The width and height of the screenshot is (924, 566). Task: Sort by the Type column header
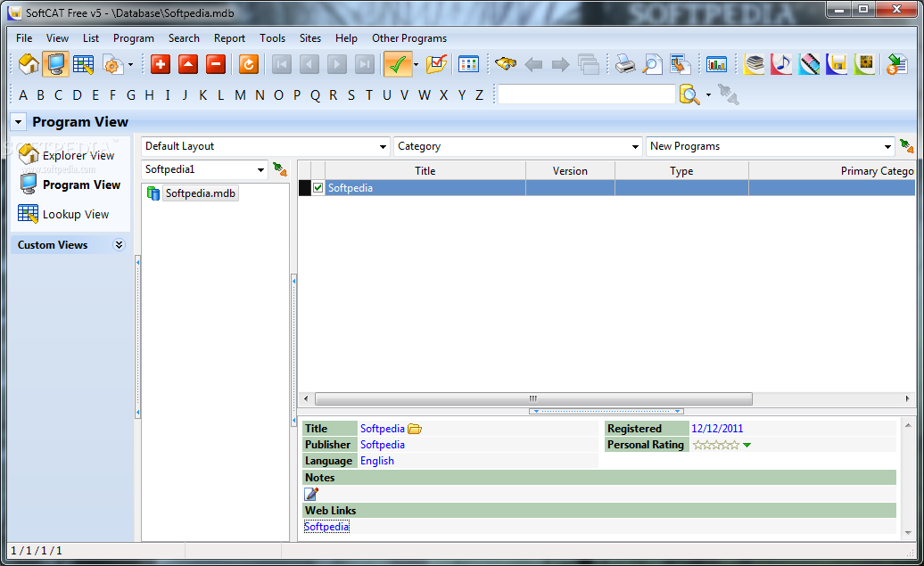(681, 171)
